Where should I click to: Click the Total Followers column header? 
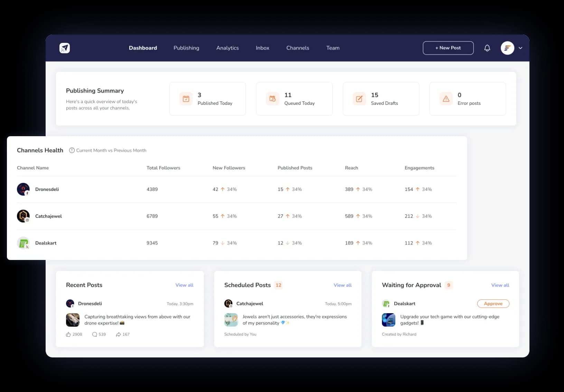(163, 168)
